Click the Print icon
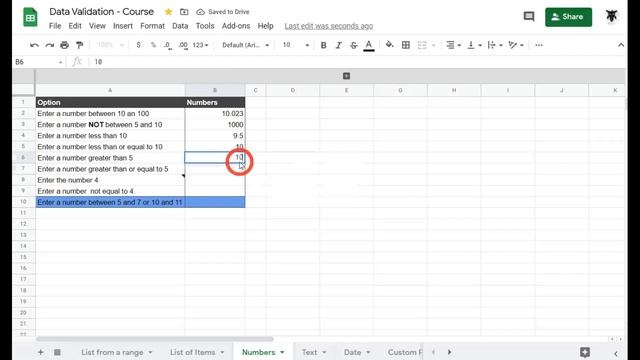The width and height of the screenshot is (640, 360). coord(64,45)
